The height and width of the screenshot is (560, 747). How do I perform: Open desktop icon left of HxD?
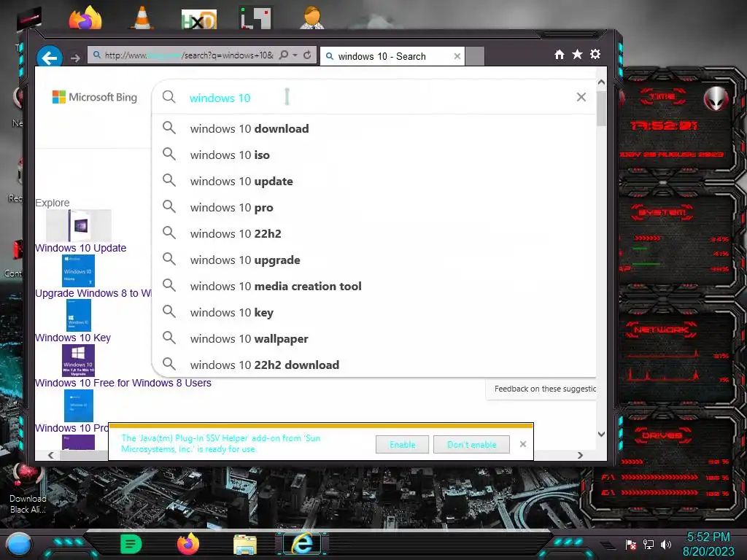[x=142, y=17]
